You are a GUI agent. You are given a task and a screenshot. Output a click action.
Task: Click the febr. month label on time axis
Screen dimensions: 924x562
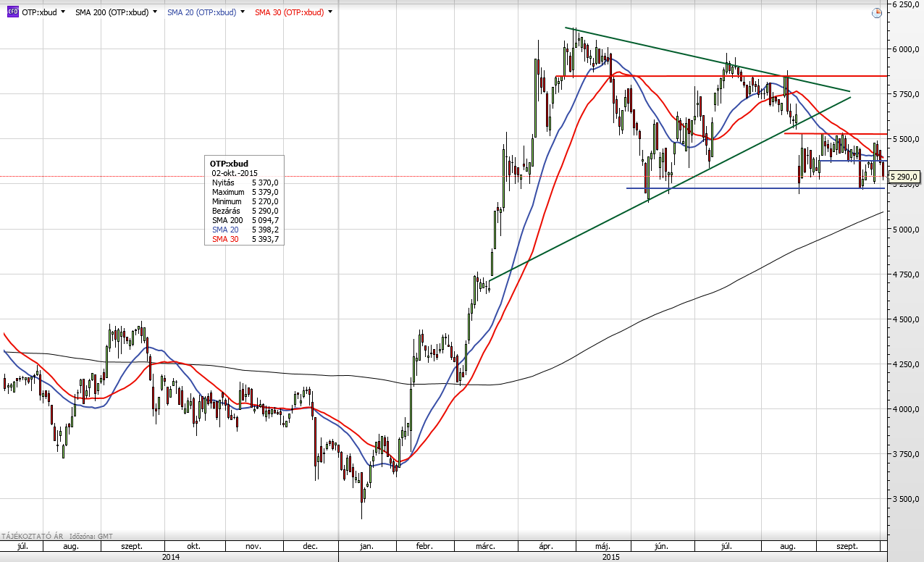pos(424,546)
